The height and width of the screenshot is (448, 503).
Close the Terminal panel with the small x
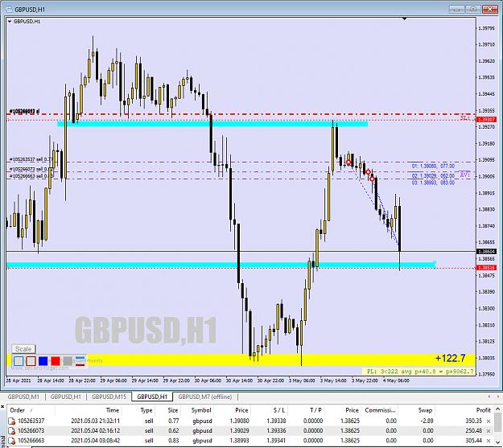click(2, 407)
